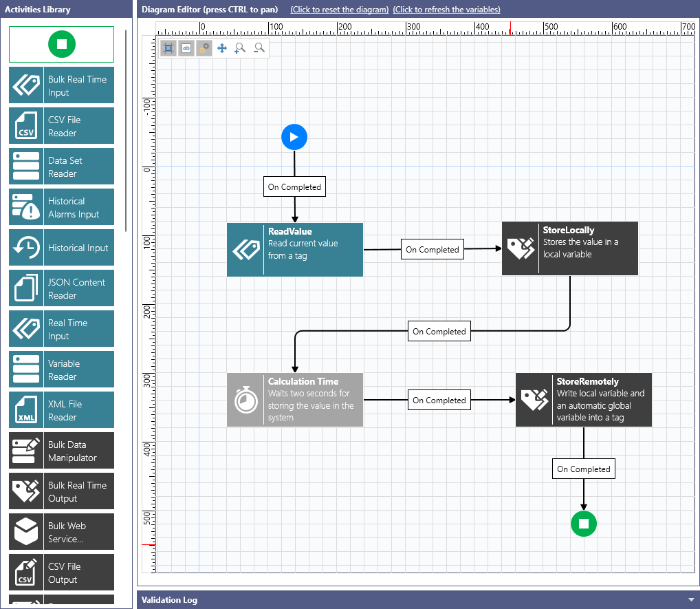
Task: Select Historical Input activity
Action: [x=62, y=248]
